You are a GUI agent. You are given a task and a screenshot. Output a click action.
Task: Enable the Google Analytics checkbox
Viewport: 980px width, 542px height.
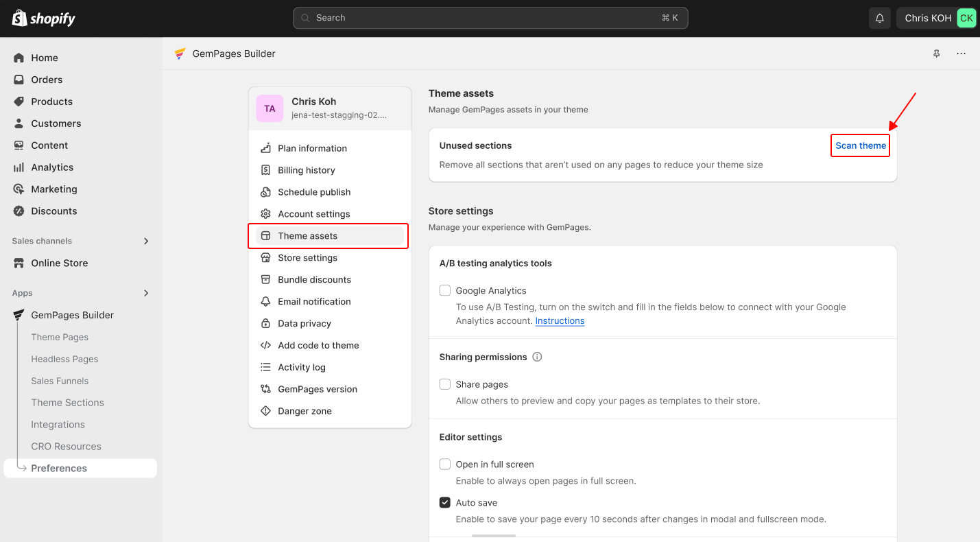click(445, 290)
